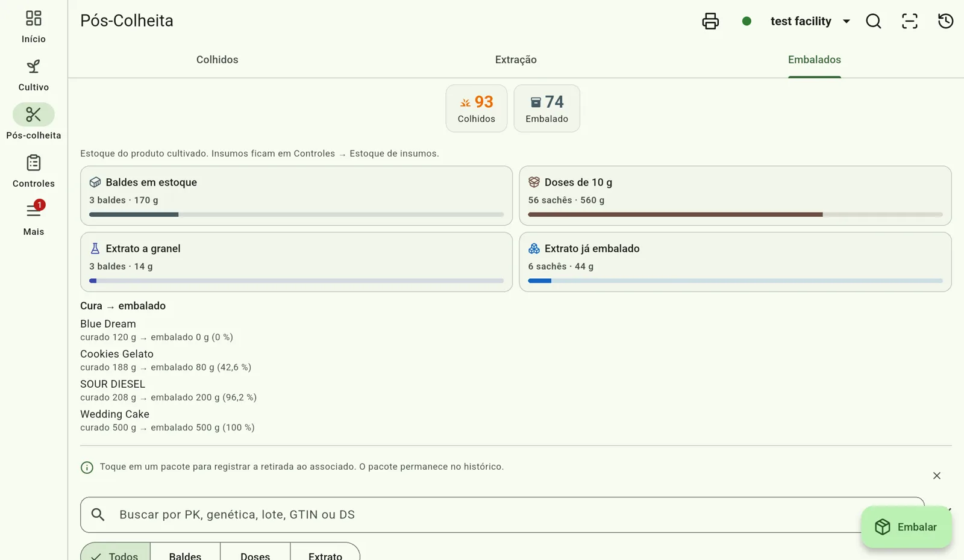Select the Embalados tab
This screenshot has width=964, height=560.
click(x=815, y=60)
